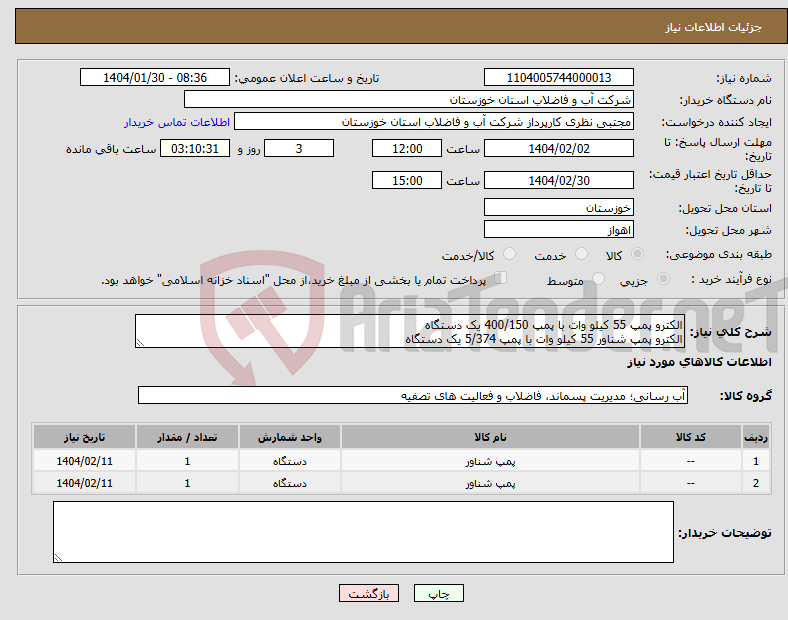788x620 pixels.
Task: Select the خدمت radio button
Action: pos(581,254)
